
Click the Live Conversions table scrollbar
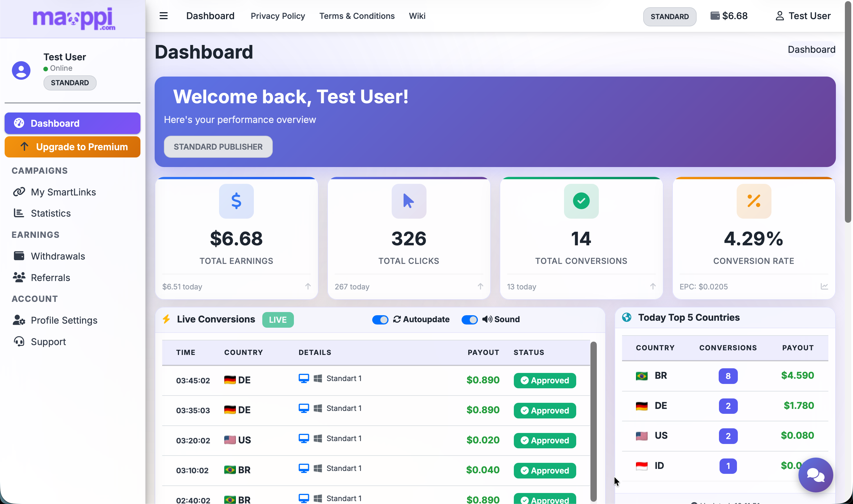pos(593,421)
